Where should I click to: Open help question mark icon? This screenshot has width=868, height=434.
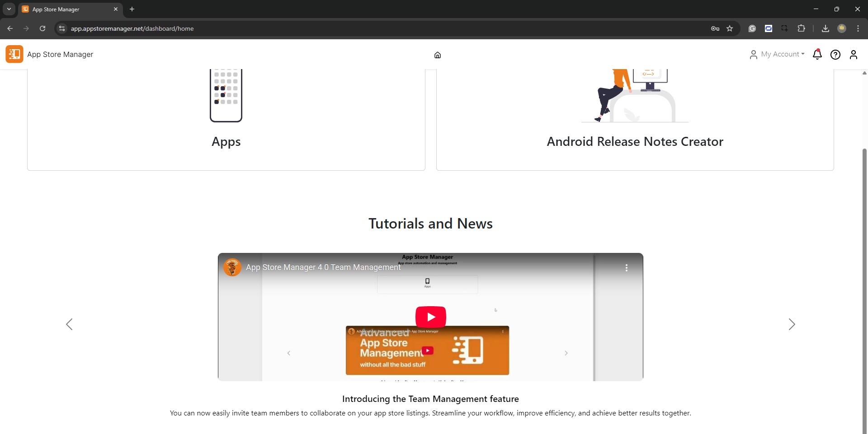point(835,55)
